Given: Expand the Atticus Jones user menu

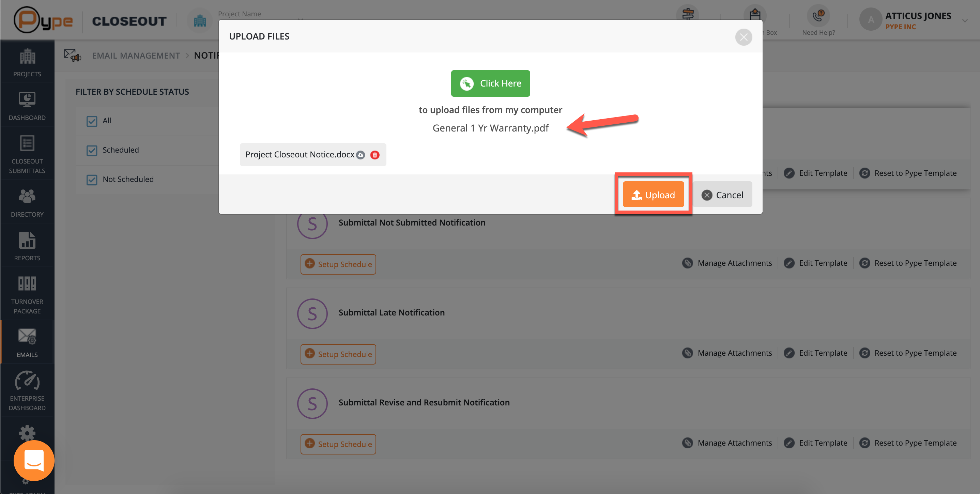Looking at the screenshot, I should (x=964, y=20).
